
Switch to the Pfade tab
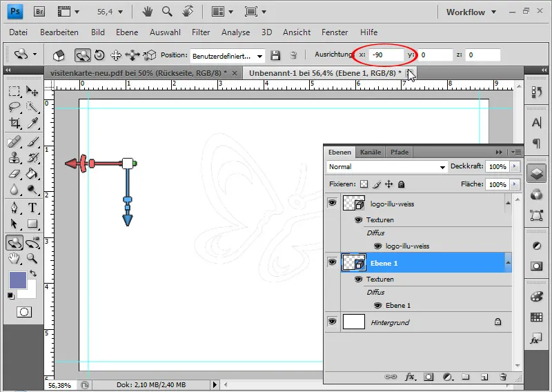point(400,152)
